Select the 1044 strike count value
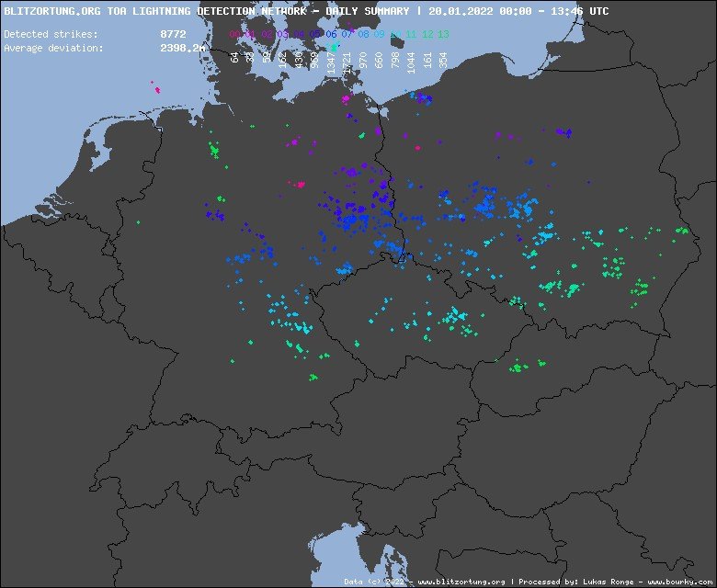This screenshot has height=588, width=717. point(412,61)
